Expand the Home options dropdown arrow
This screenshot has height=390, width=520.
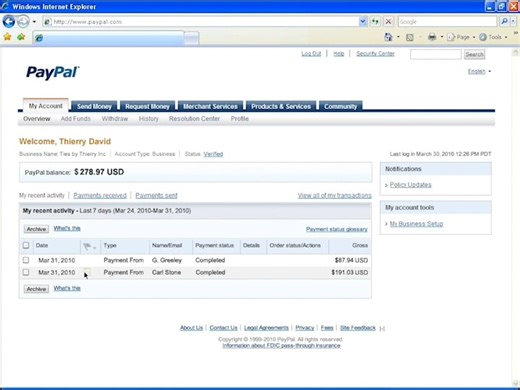(398, 37)
